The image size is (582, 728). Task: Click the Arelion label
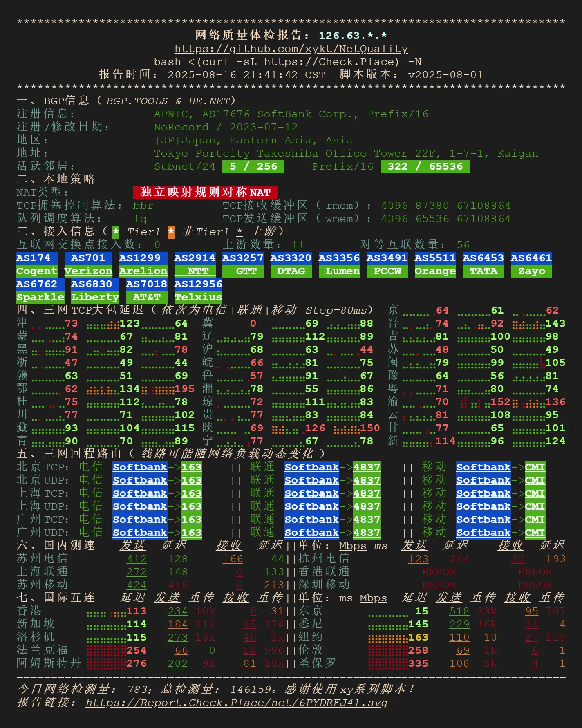[143, 271]
